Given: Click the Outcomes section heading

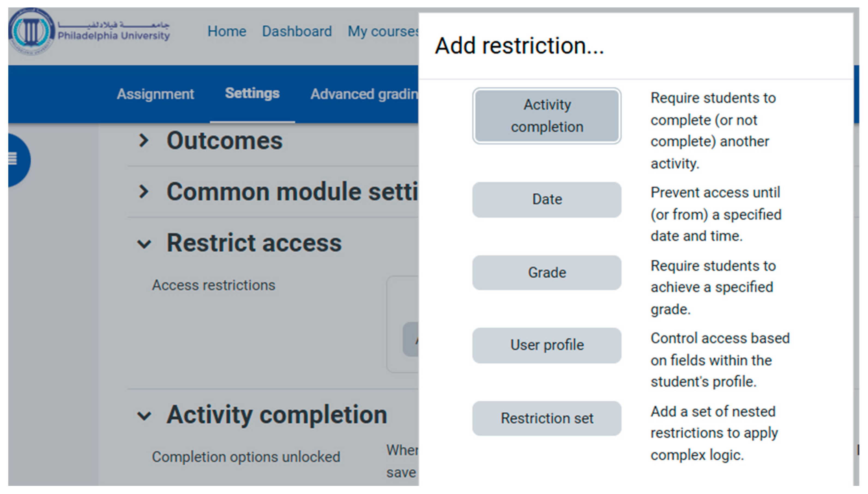Looking at the screenshot, I should (224, 141).
